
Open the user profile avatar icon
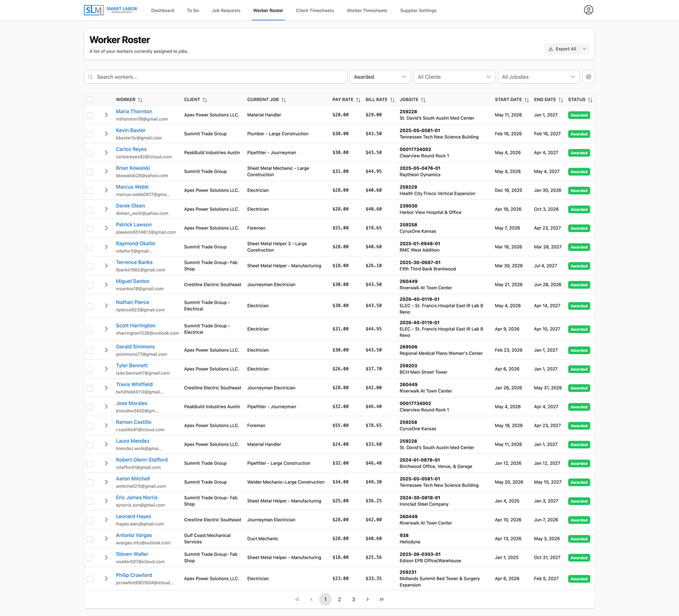[x=588, y=10]
